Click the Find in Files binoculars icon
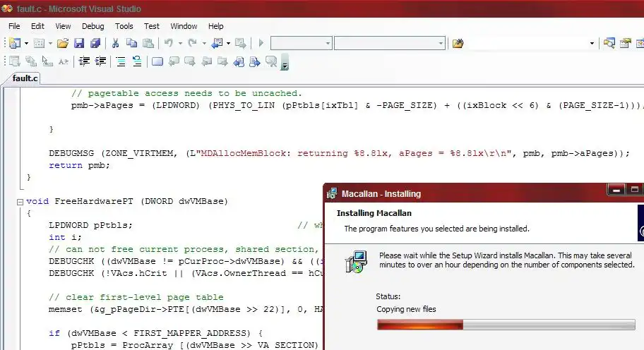 coord(458,43)
